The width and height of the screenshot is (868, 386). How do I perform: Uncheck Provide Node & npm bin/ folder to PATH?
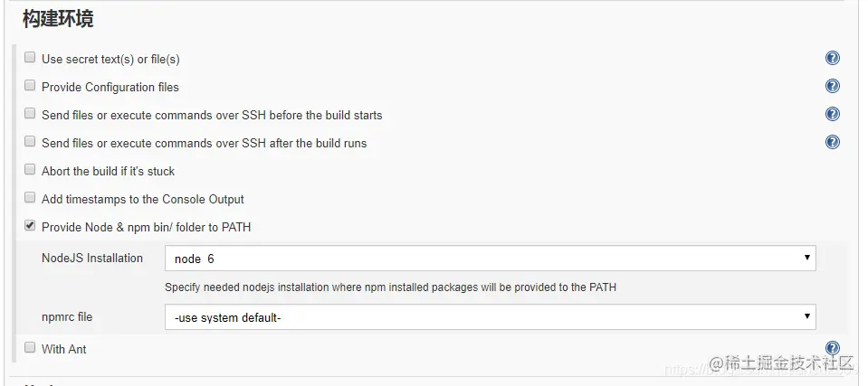click(x=30, y=226)
